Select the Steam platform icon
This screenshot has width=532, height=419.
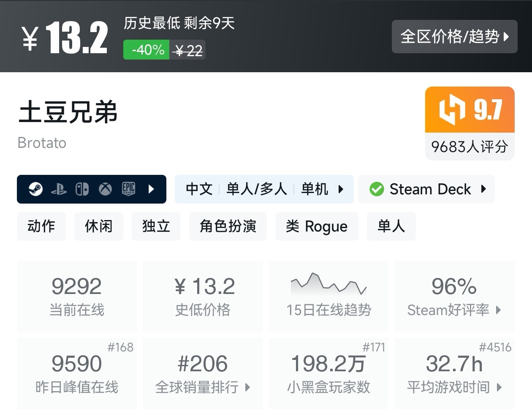tap(36, 189)
